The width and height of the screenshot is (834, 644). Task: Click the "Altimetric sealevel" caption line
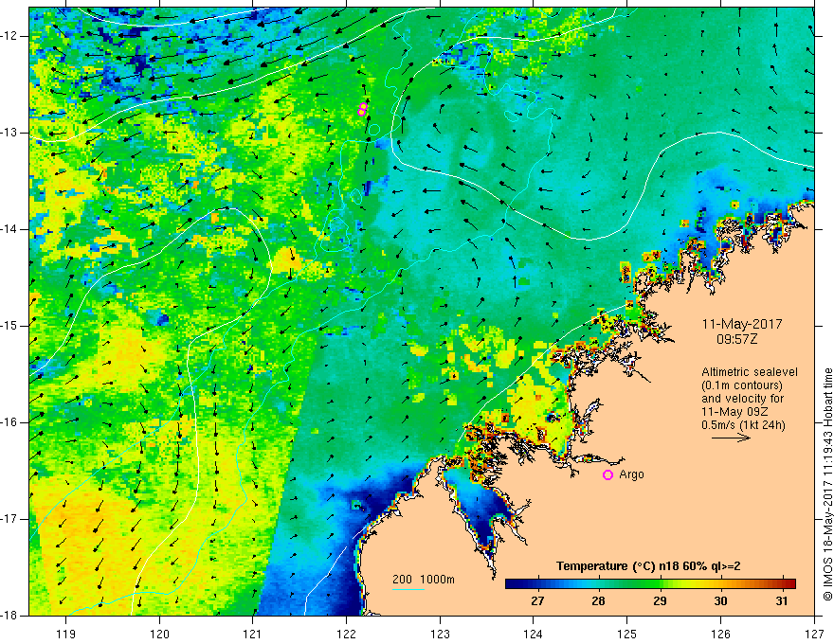pos(750,372)
